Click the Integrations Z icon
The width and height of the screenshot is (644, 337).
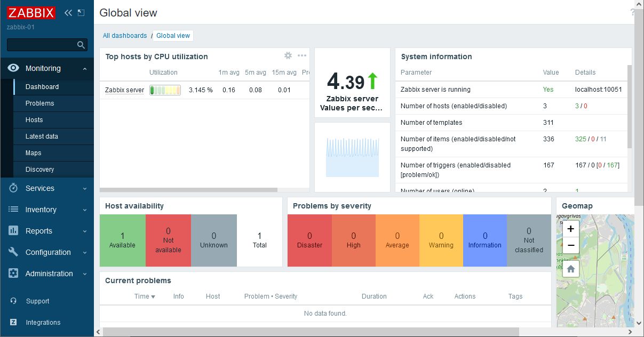(13, 322)
